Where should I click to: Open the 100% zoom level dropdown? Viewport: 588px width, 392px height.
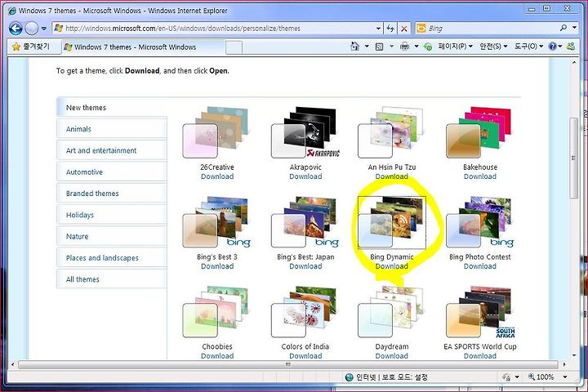coord(564,376)
